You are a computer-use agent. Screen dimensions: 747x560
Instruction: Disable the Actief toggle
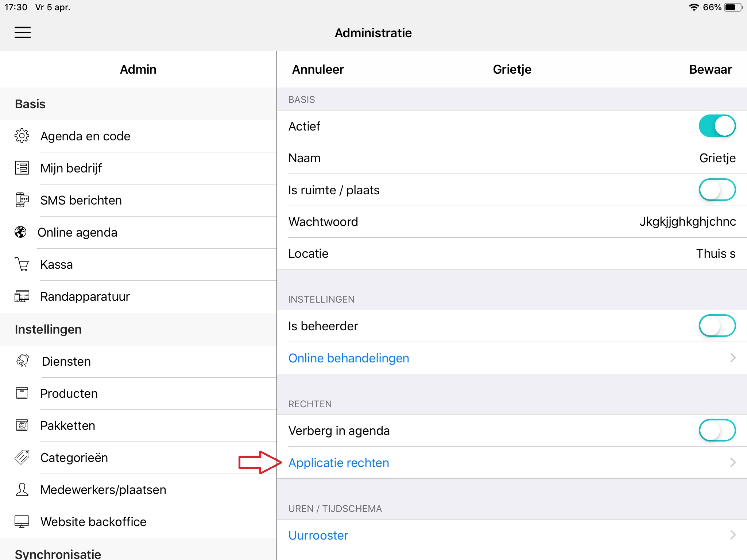click(x=717, y=126)
